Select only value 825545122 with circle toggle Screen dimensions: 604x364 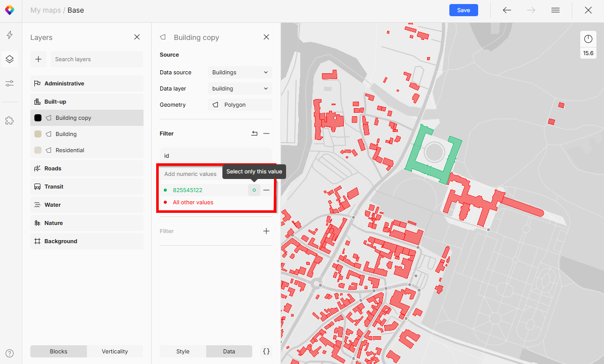point(254,190)
